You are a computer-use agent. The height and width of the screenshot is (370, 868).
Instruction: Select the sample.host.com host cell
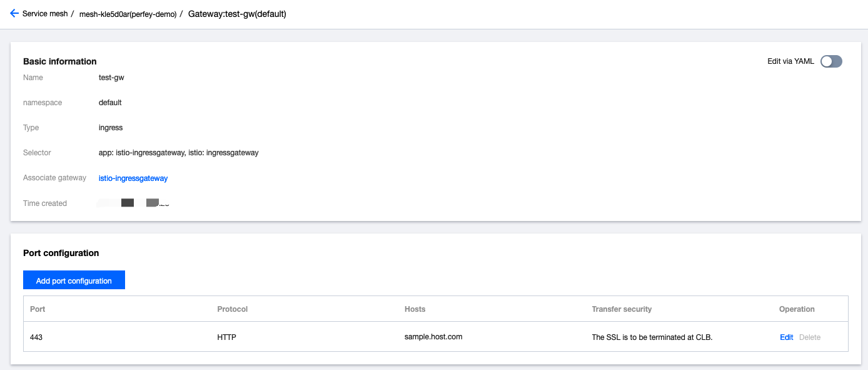(433, 337)
